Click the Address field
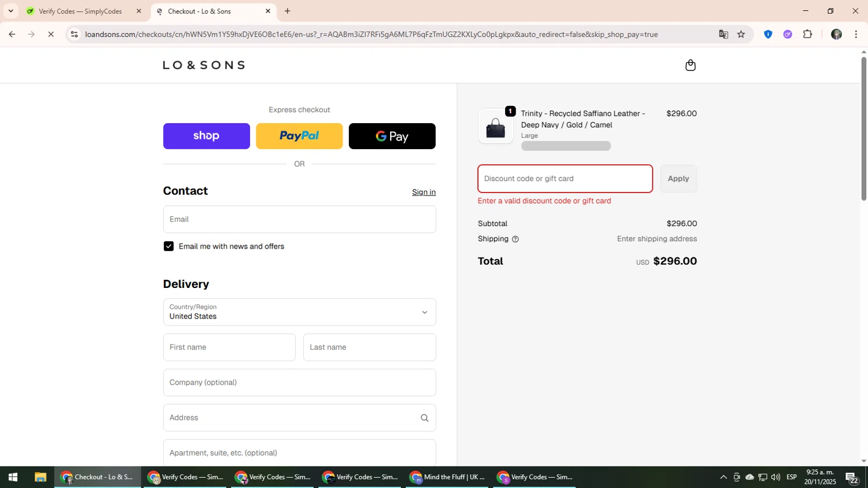Viewport: 868px width, 488px height. (x=299, y=418)
